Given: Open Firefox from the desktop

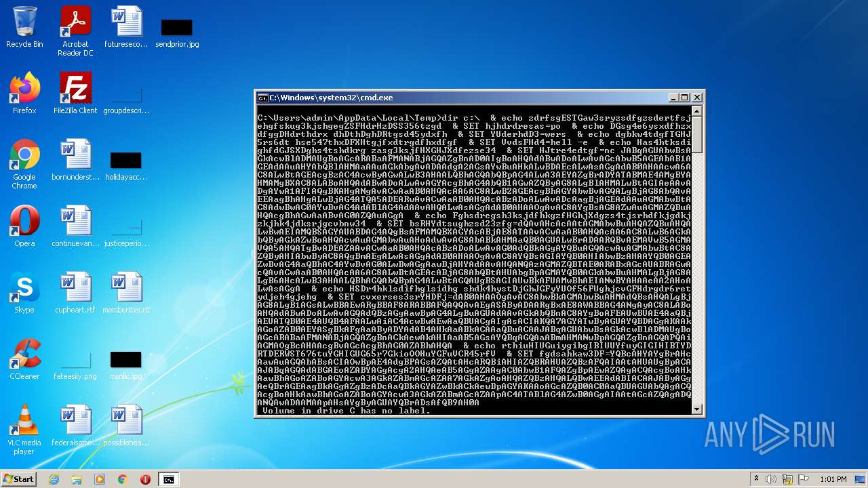Looking at the screenshot, I should [24, 94].
